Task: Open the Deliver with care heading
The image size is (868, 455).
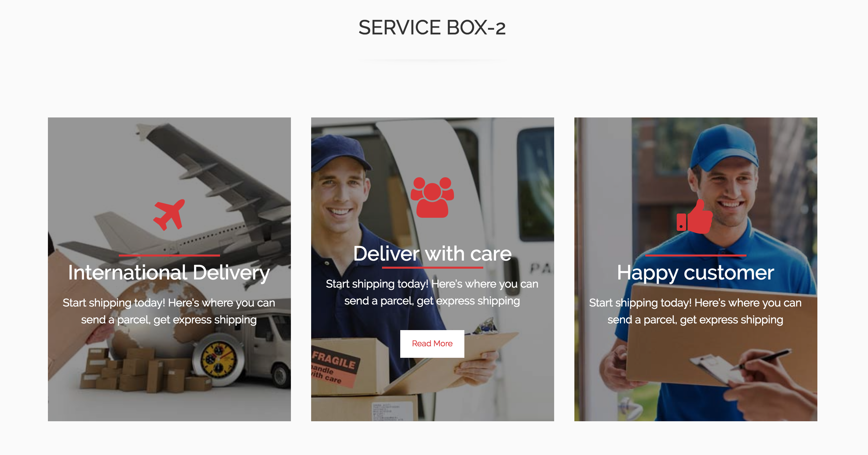Action: coord(432,253)
